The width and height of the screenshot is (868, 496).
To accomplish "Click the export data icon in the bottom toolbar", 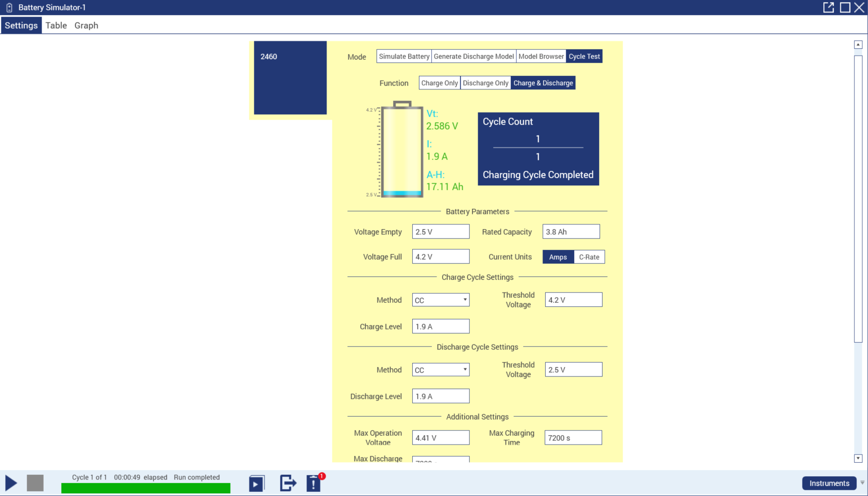I will [288, 483].
